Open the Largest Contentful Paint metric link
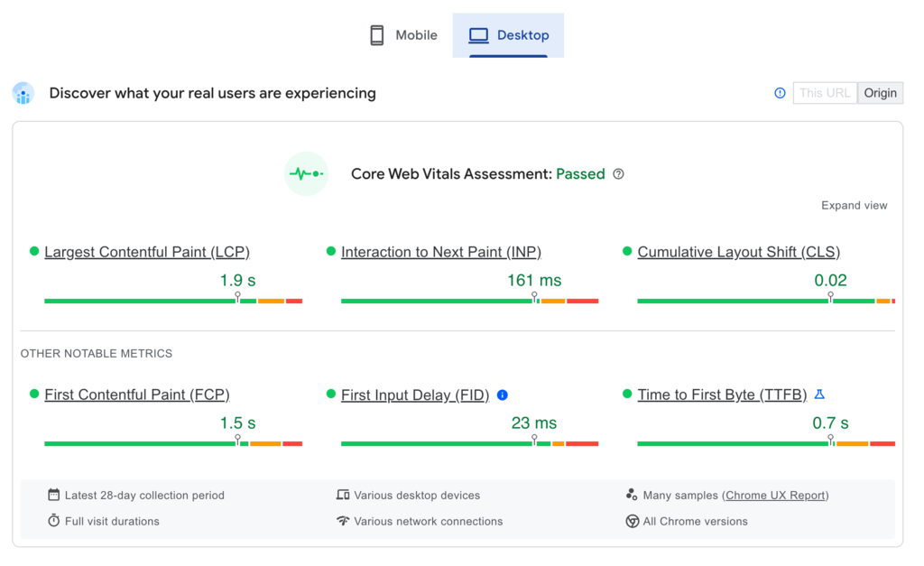 147,252
